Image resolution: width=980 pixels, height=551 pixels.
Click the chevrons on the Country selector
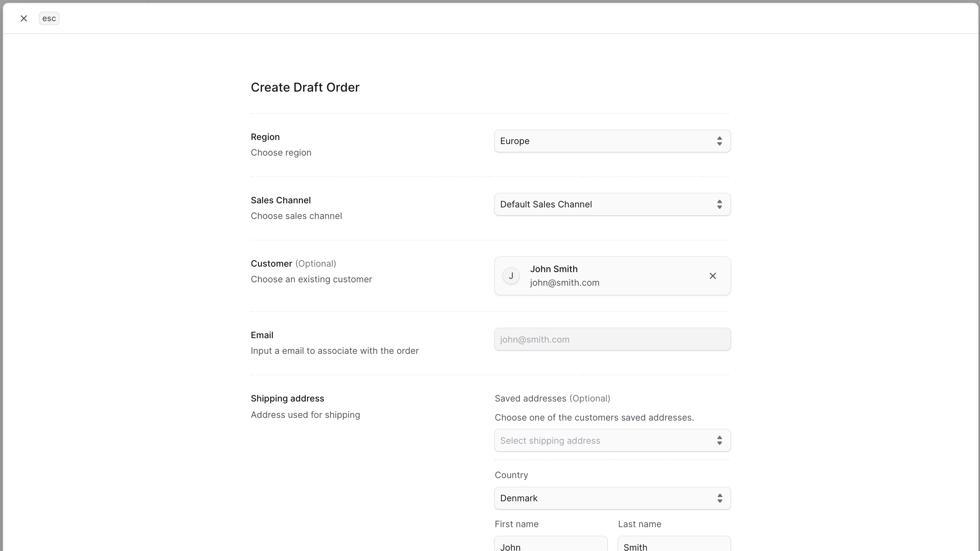point(719,498)
